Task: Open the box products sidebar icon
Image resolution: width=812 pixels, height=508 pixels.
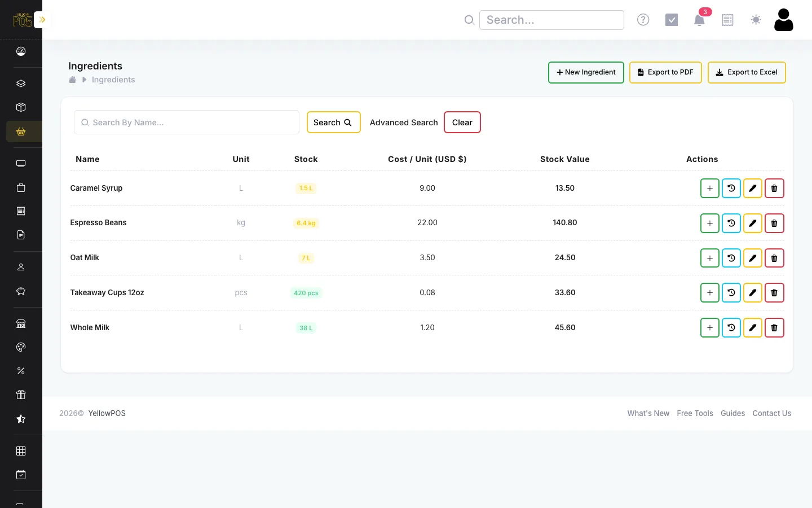Action: click(21, 107)
